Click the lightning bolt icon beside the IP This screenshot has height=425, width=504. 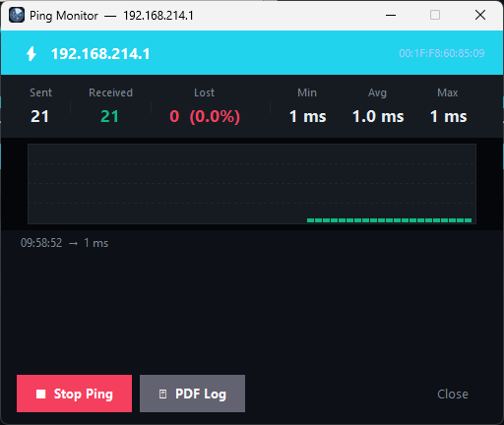click(x=31, y=53)
